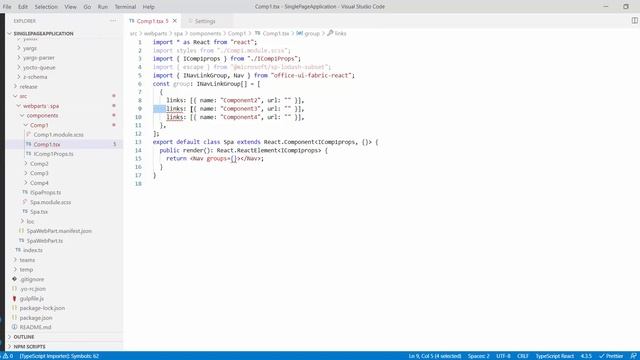Open the Edit menu

23,7
